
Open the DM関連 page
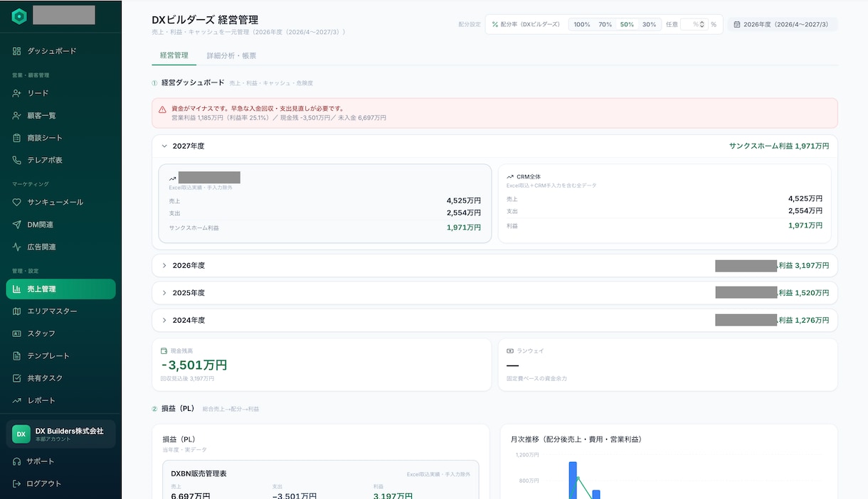(x=60, y=225)
